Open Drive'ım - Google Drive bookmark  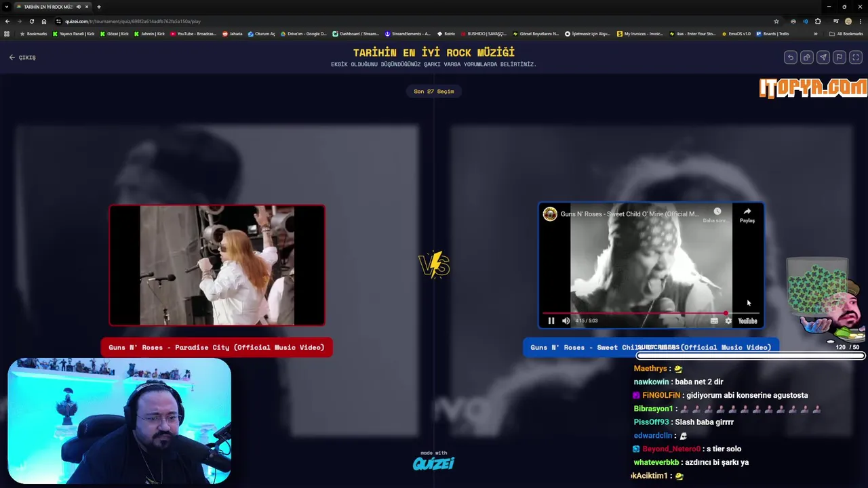303,34
